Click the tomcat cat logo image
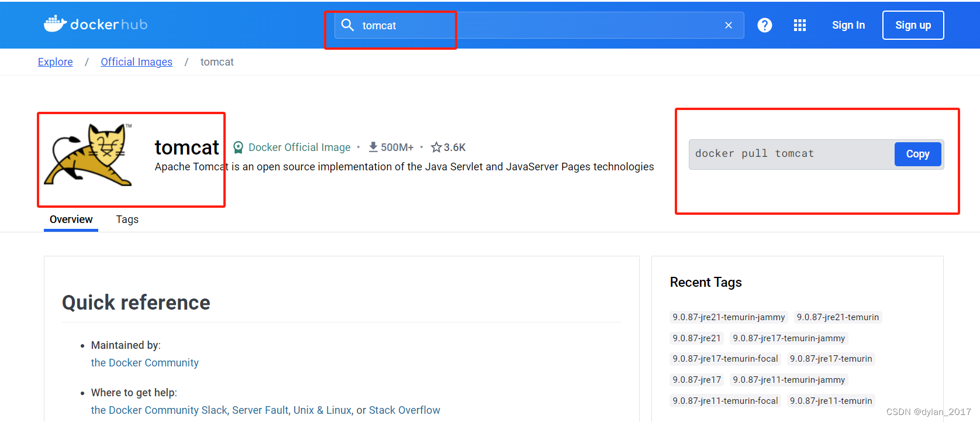This screenshot has width=980, height=422. coord(89,155)
